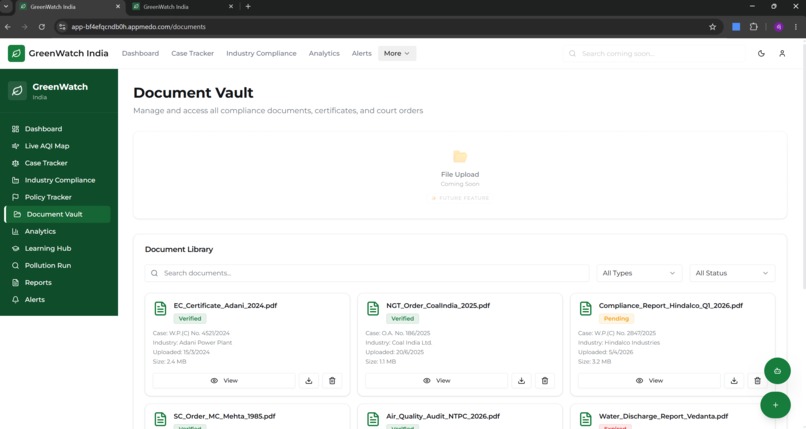Screen dimensions: 806x429
Task: Delete Compliance_Report_Hindalco_Q1_2026.pdf
Action: pyautogui.click(x=757, y=381)
